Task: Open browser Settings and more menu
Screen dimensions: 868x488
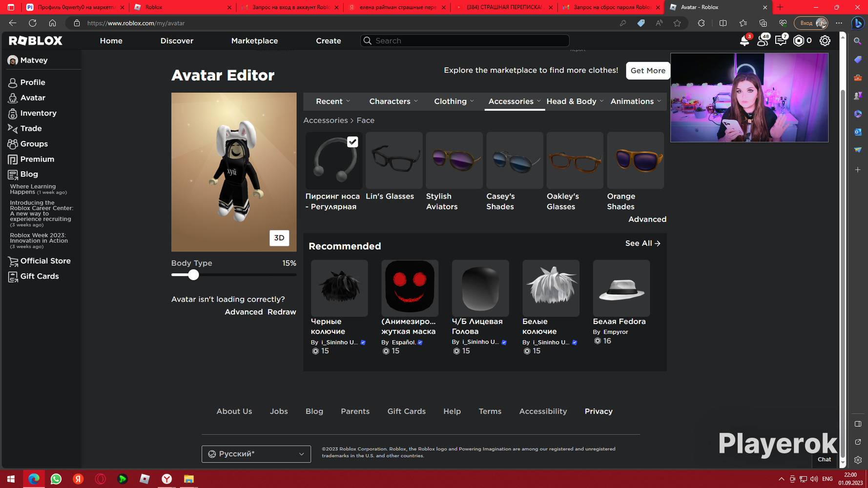Action: pyautogui.click(x=839, y=23)
